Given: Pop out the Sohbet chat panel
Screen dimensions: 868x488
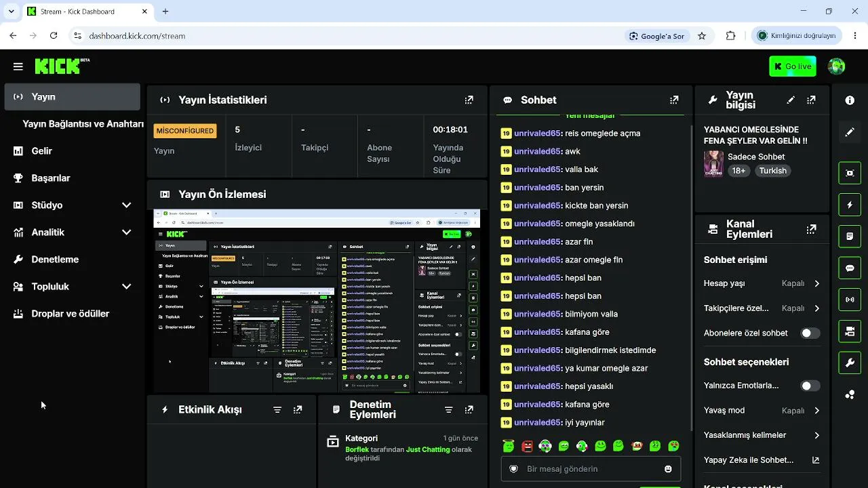Looking at the screenshot, I should coord(674,100).
